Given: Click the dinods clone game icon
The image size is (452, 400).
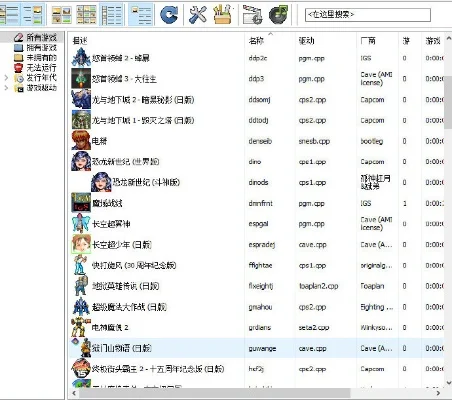Looking at the screenshot, I should [101, 182].
